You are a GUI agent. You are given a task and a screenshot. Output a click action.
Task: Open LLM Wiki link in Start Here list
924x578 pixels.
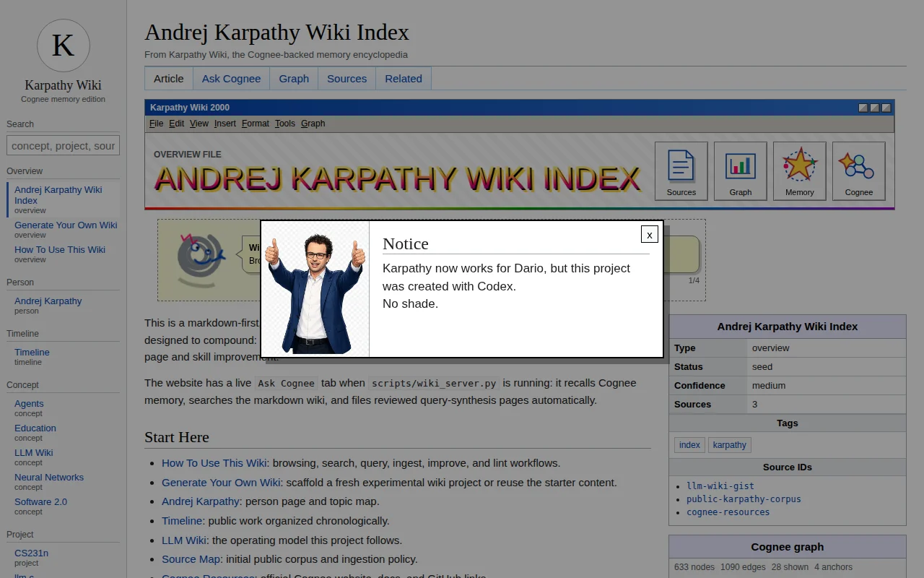pyautogui.click(x=184, y=540)
